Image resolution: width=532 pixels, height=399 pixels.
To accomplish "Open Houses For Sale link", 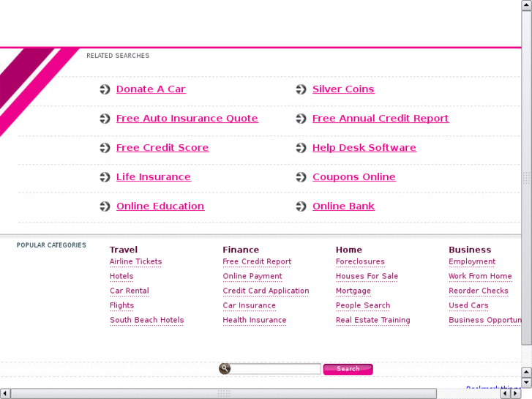I will click(367, 277).
